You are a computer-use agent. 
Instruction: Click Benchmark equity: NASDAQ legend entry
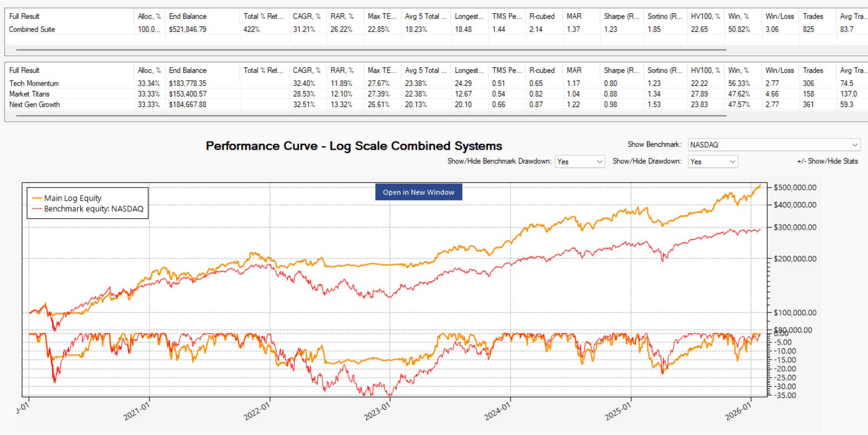click(x=93, y=209)
